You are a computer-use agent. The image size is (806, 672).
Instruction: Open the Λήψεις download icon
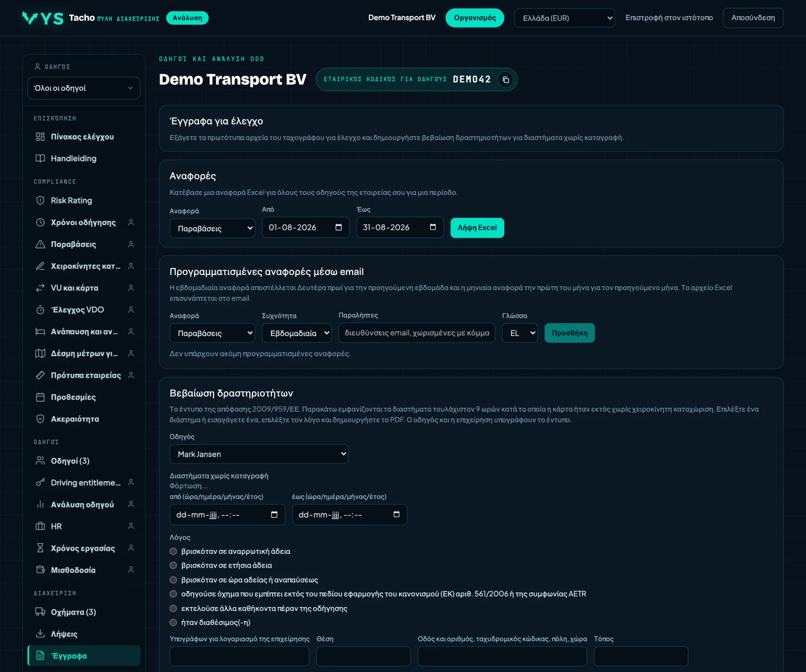click(x=40, y=634)
